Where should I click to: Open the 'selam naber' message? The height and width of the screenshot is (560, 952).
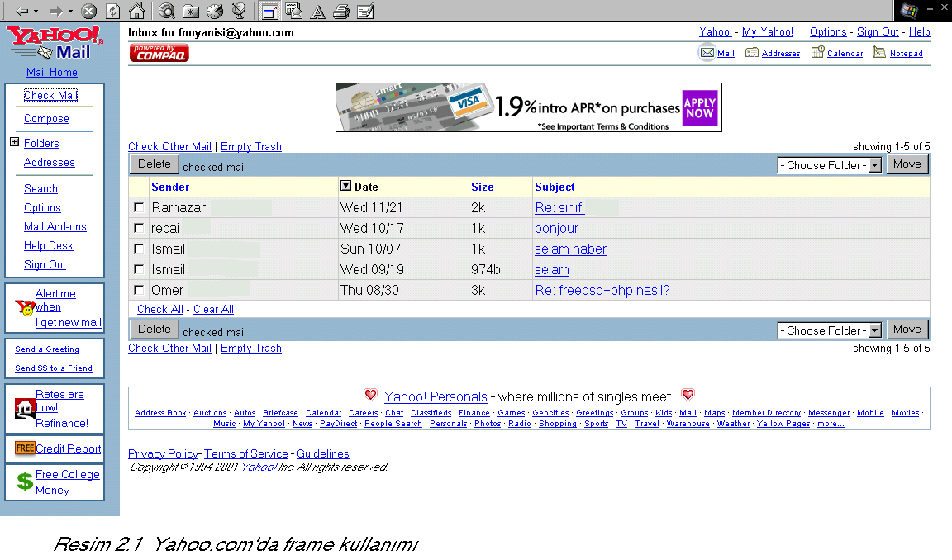click(571, 249)
